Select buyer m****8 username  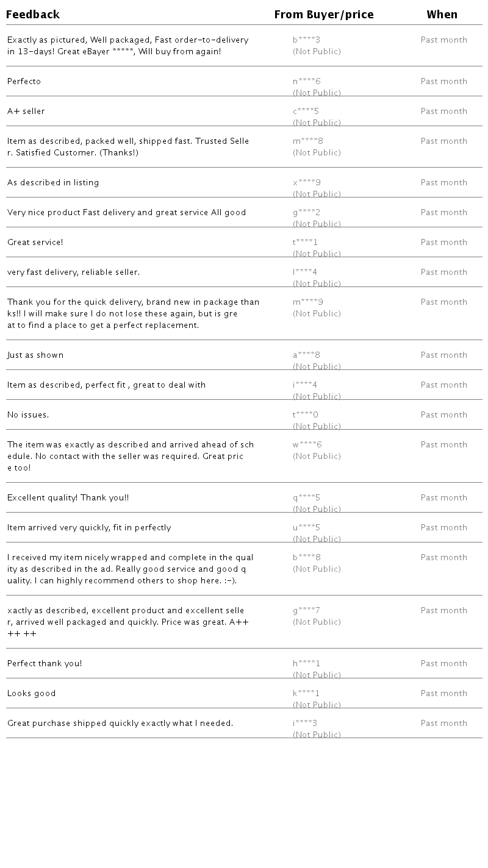point(307,141)
